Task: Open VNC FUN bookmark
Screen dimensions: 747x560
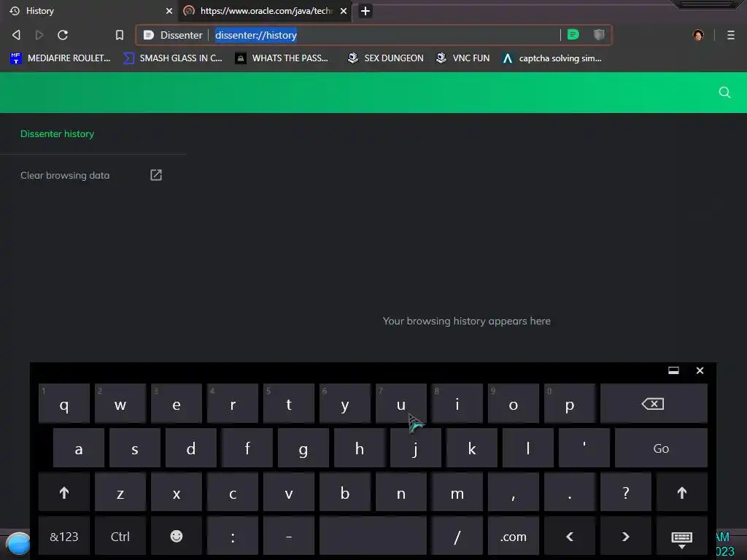Action: coord(462,58)
